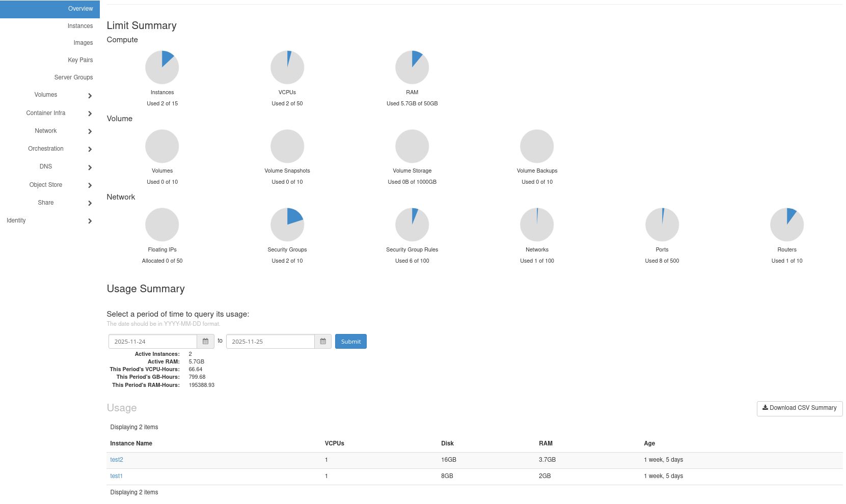Click the Security Group Rules pie chart
The image size is (846, 504).
click(412, 225)
